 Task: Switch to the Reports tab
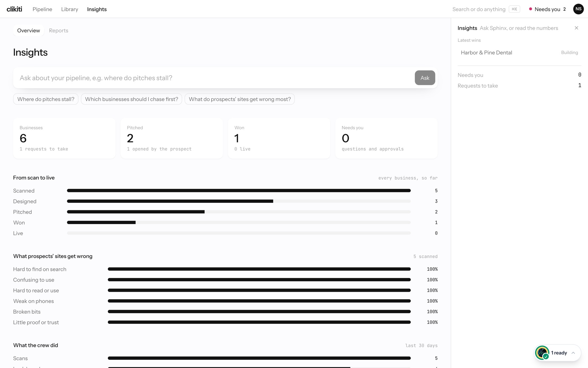(x=58, y=30)
